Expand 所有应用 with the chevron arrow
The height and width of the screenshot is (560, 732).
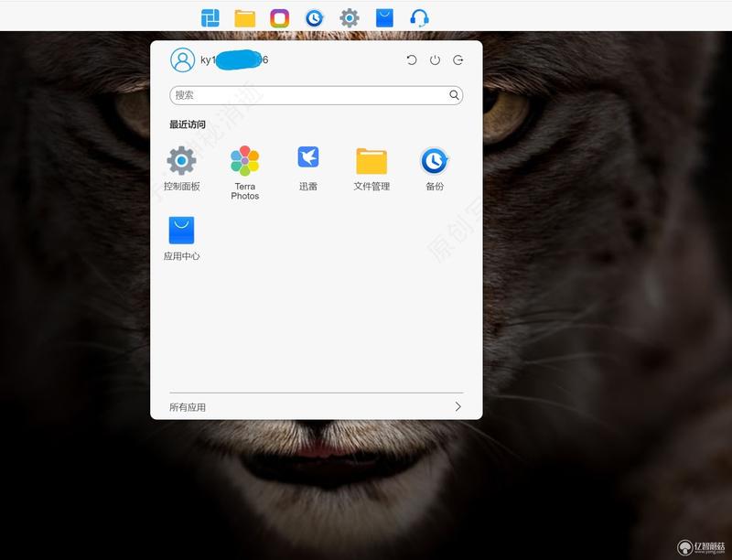click(x=458, y=406)
